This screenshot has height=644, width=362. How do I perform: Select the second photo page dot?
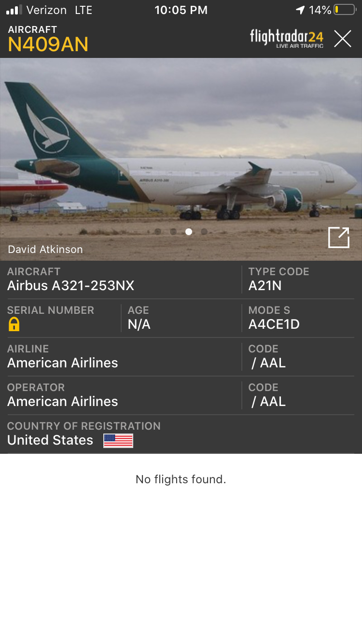[x=173, y=232]
